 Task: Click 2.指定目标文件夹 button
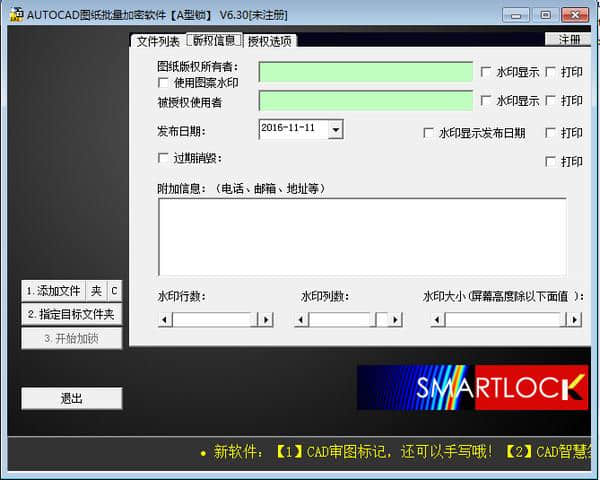coord(72,314)
